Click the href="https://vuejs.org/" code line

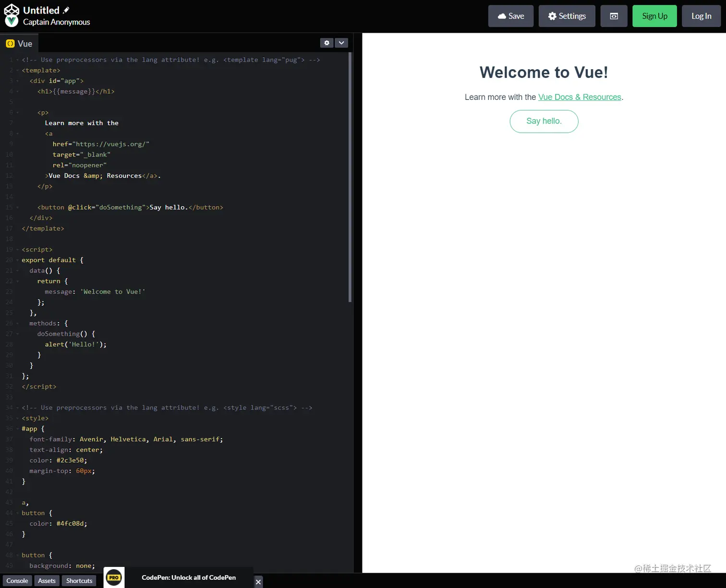[101, 144]
